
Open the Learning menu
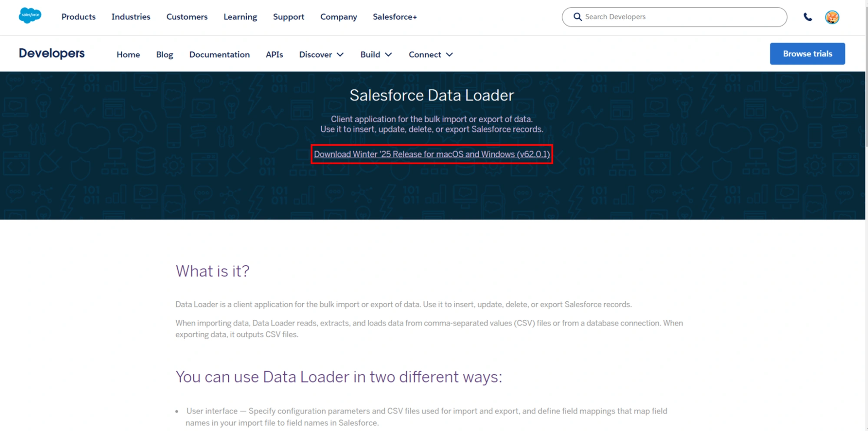point(240,17)
